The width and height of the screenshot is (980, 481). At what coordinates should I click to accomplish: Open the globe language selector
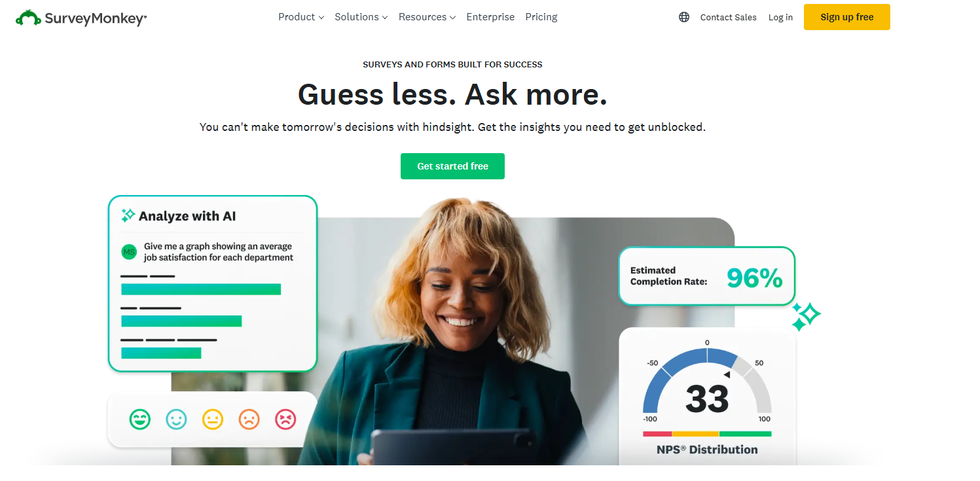684,17
